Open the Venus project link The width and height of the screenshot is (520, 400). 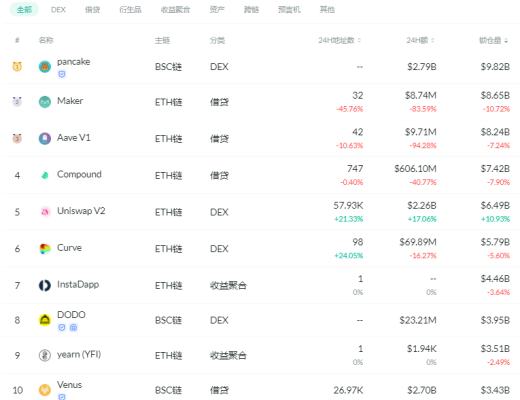click(69, 385)
